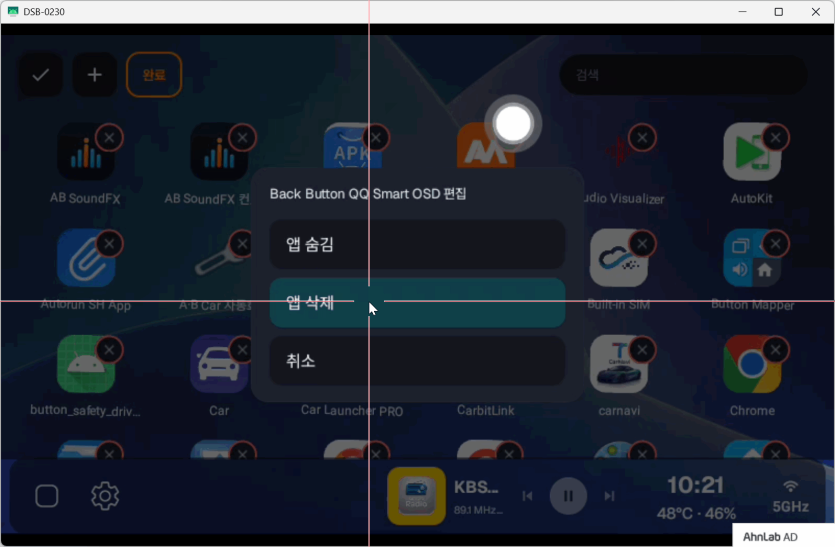Skip to previous radio station
This screenshot has height=547, width=835.
[x=527, y=496]
